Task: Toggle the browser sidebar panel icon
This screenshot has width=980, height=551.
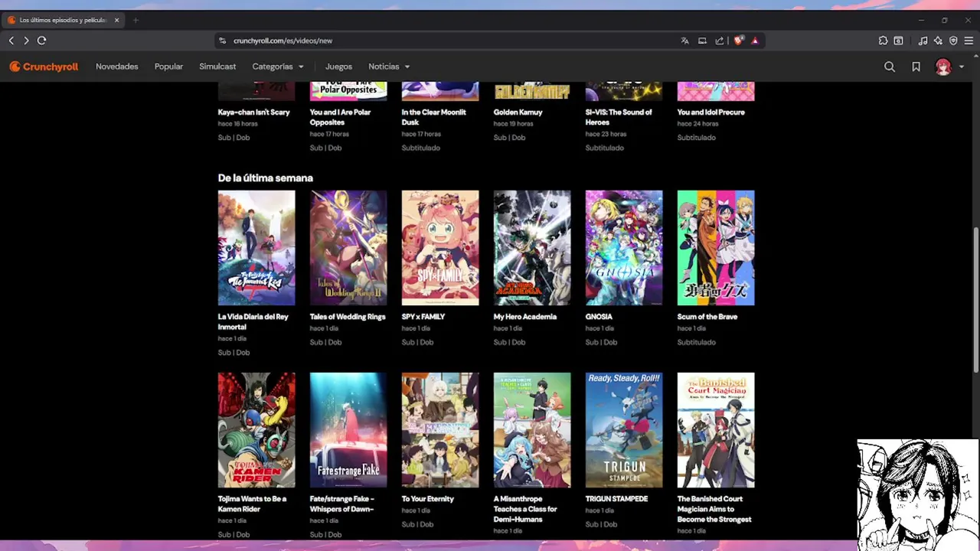Action: [x=899, y=41]
